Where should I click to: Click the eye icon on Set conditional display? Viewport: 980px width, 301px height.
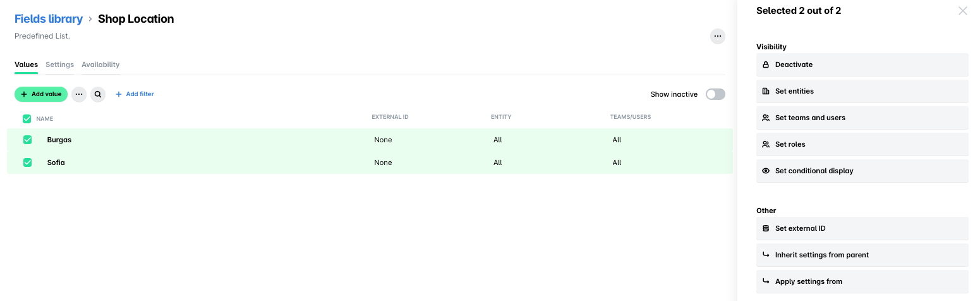coord(766,171)
